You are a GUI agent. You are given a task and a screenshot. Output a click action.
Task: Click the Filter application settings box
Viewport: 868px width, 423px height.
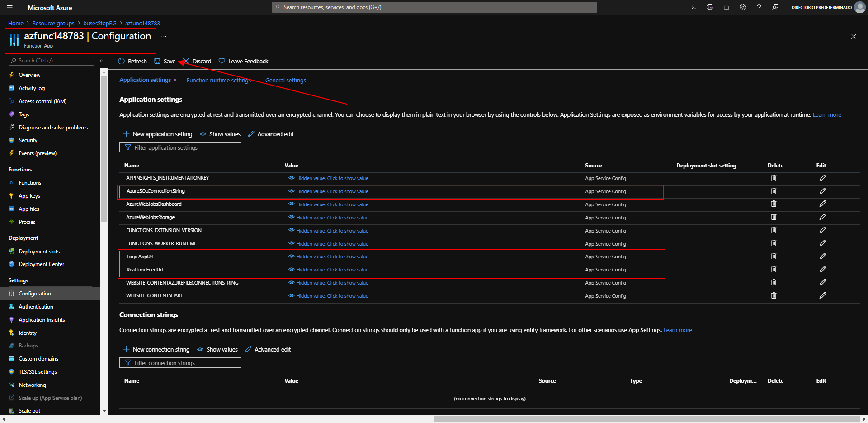(180, 147)
